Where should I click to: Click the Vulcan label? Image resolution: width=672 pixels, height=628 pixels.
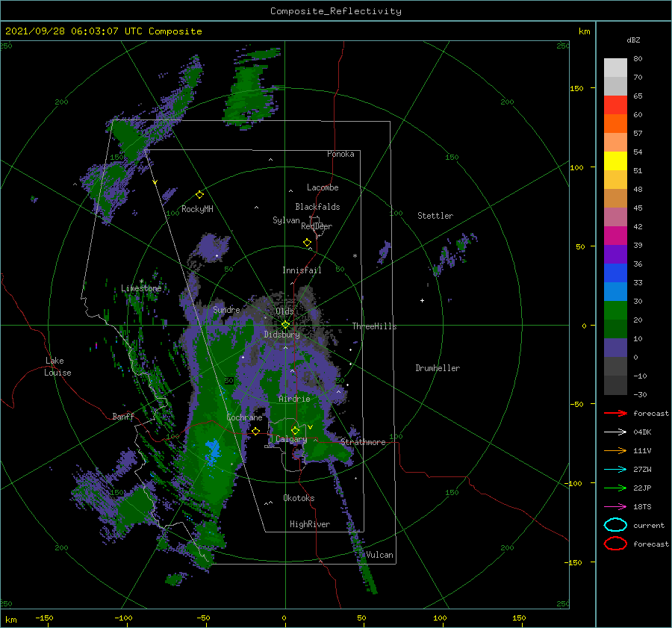pyautogui.click(x=379, y=555)
